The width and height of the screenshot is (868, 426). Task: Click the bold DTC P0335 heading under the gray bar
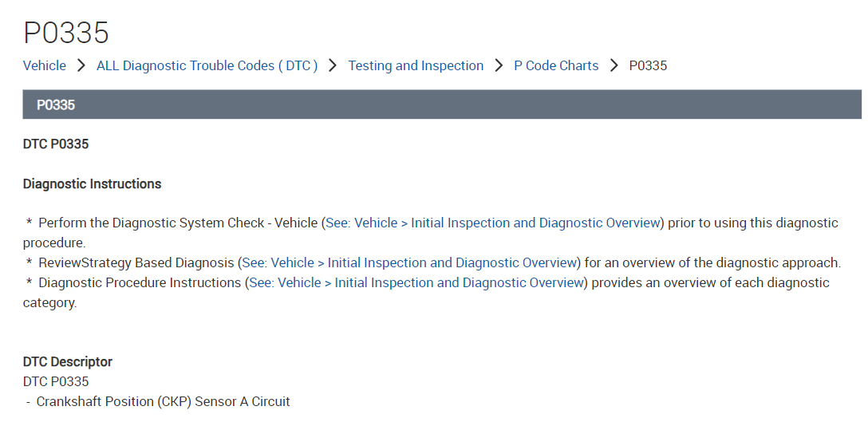point(56,144)
